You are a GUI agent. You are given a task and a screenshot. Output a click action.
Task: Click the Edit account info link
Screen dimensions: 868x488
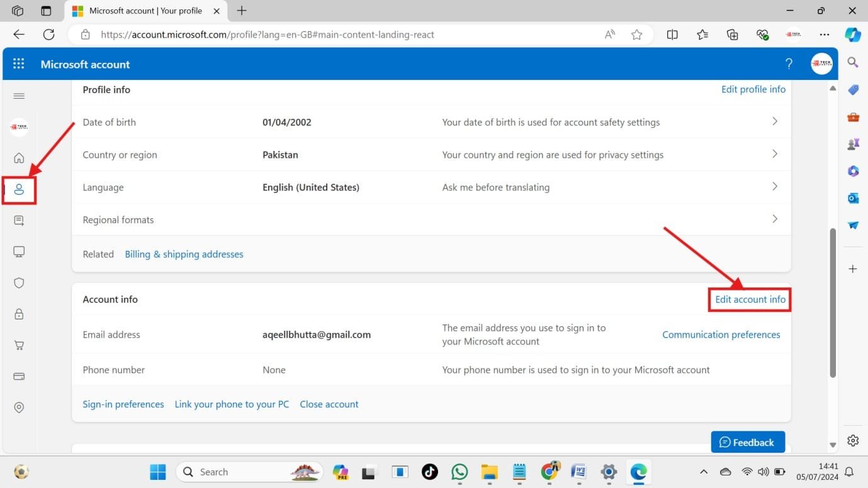(750, 299)
